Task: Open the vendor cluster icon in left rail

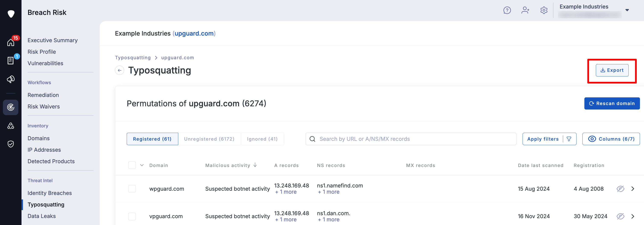Action: pyautogui.click(x=11, y=126)
